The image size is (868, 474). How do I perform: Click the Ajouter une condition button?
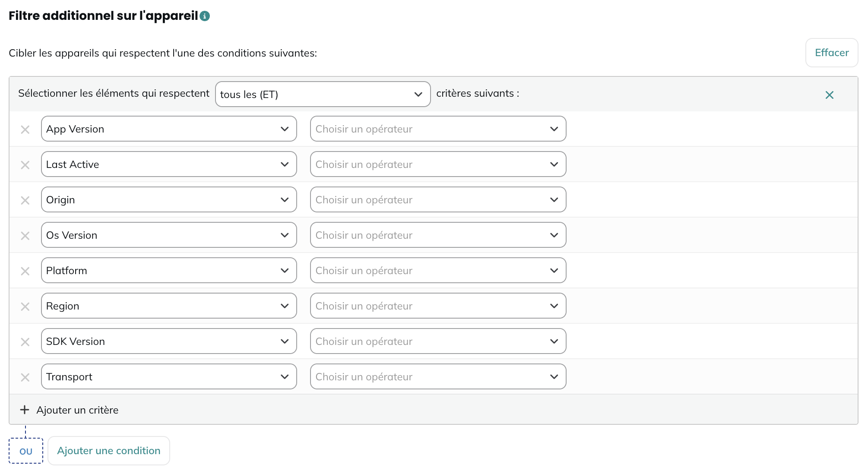[109, 451]
